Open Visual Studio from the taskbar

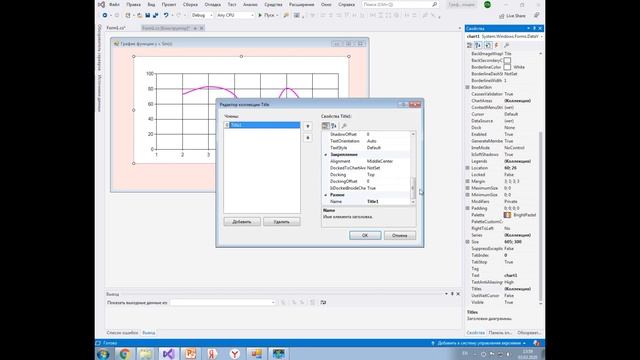pos(168,353)
